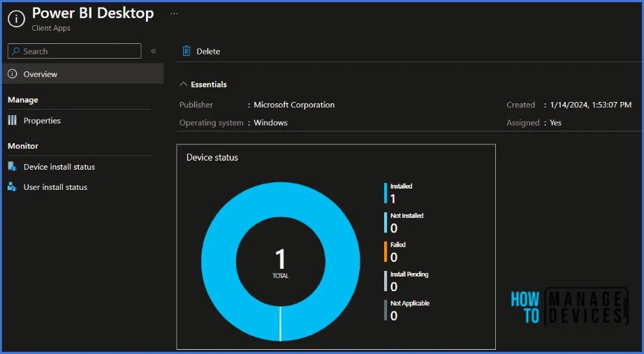The width and height of the screenshot is (644, 354).
Task: Collapse the sidebar with double chevron
Action: click(153, 51)
